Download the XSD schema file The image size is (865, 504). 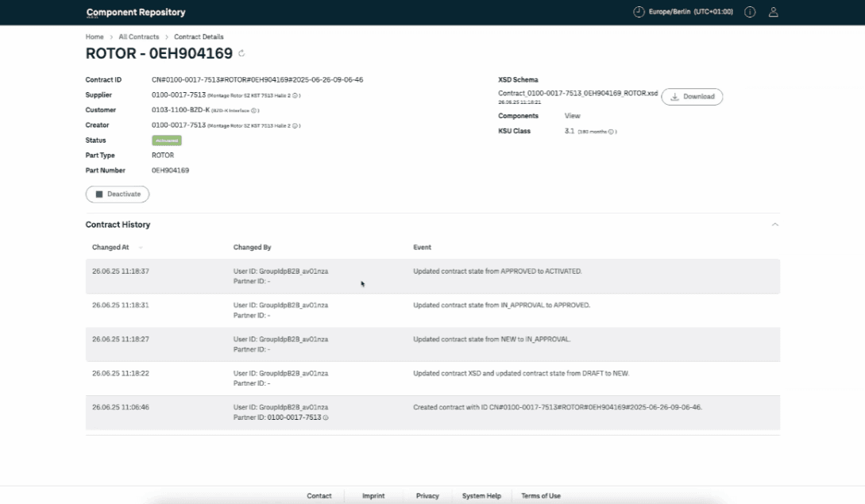692,97
